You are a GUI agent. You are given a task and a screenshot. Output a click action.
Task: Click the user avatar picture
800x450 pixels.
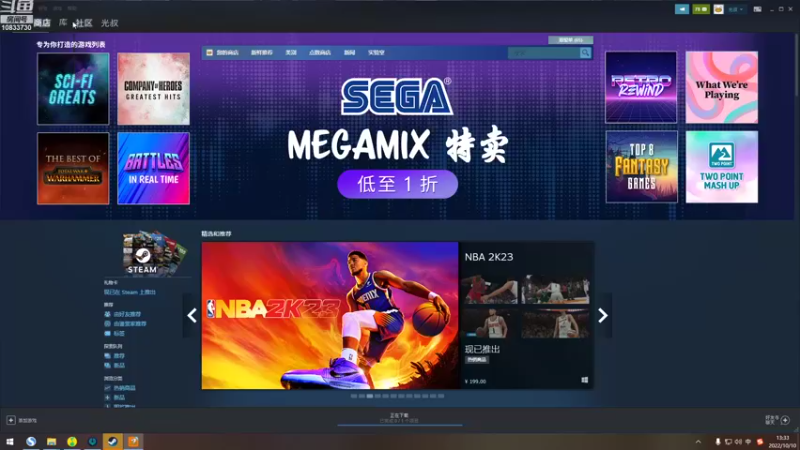[x=718, y=9]
